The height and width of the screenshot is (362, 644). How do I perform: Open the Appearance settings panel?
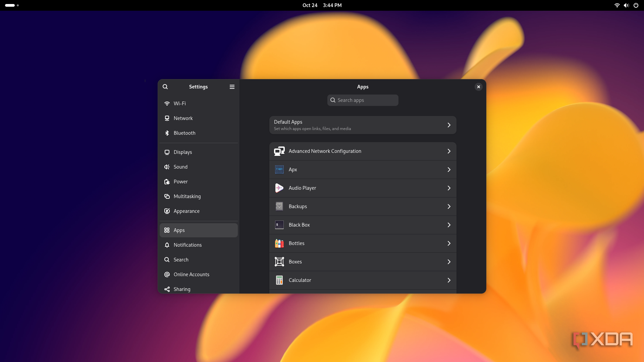pyautogui.click(x=199, y=211)
